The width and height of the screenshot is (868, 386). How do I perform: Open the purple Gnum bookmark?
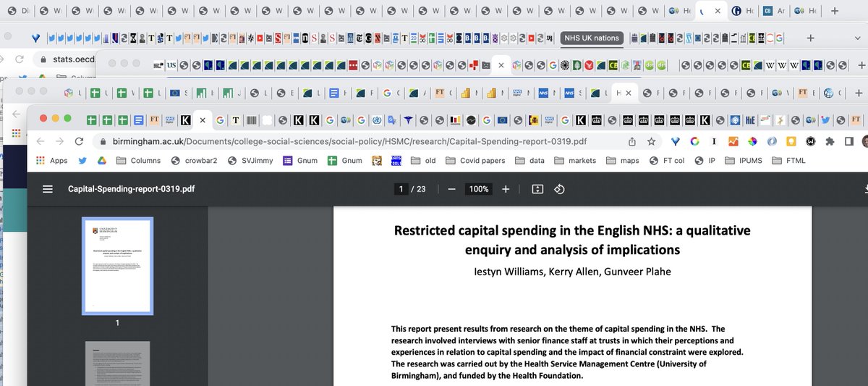pos(300,161)
